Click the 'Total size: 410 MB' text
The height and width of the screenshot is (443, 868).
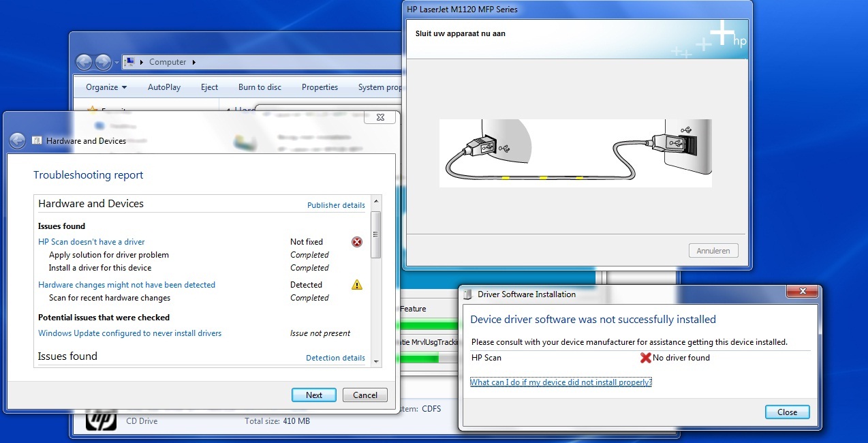pyautogui.click(x=277, y=421)
